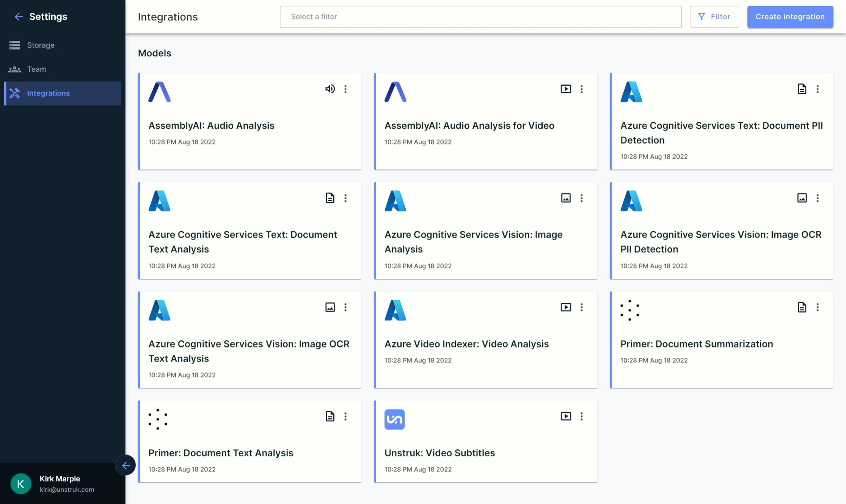Click the Kirk Marple user name
This screenshot has height=504, width=846.
(60, 479)
